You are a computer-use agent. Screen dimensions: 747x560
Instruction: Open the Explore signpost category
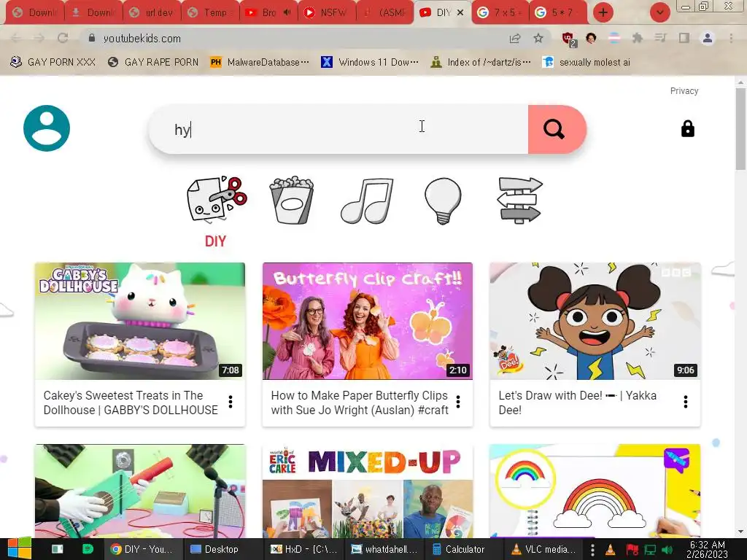coord(519,200)
